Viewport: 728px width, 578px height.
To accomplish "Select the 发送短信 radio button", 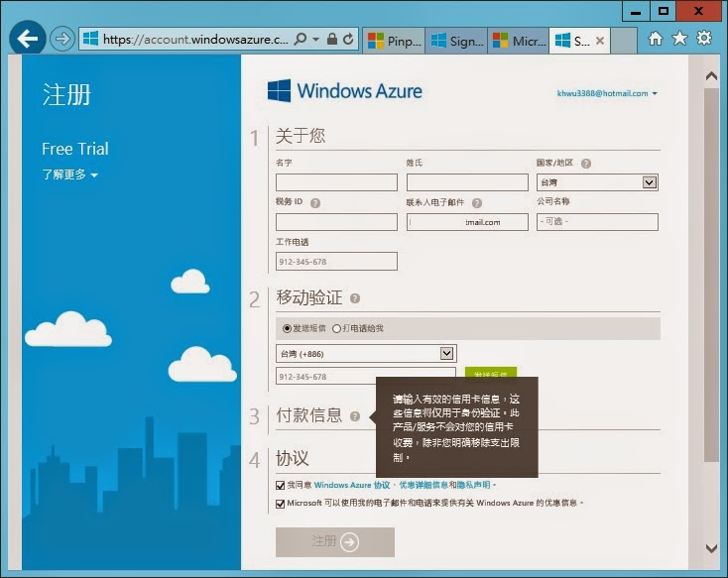I will 287,329.
